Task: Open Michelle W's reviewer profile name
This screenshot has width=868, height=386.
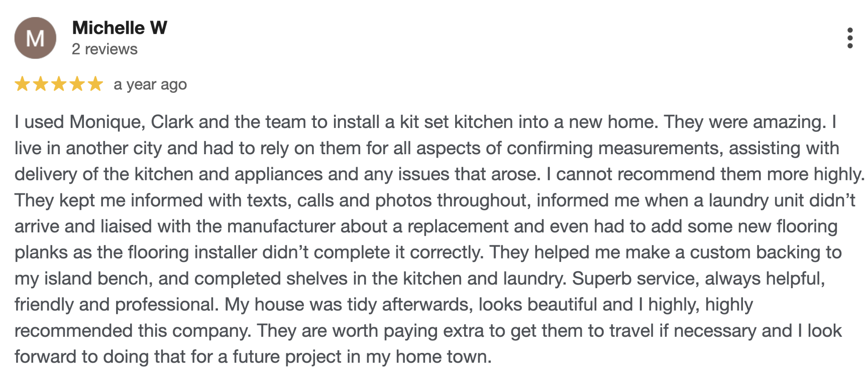Action: tap(120, 28)
